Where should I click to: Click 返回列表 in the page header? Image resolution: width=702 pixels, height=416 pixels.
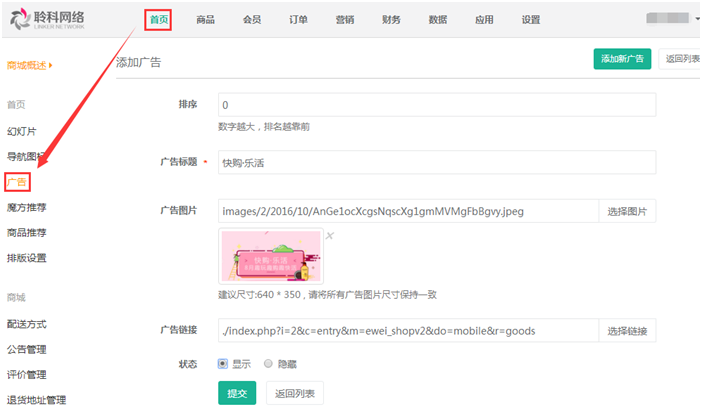[x=682, y=59]
